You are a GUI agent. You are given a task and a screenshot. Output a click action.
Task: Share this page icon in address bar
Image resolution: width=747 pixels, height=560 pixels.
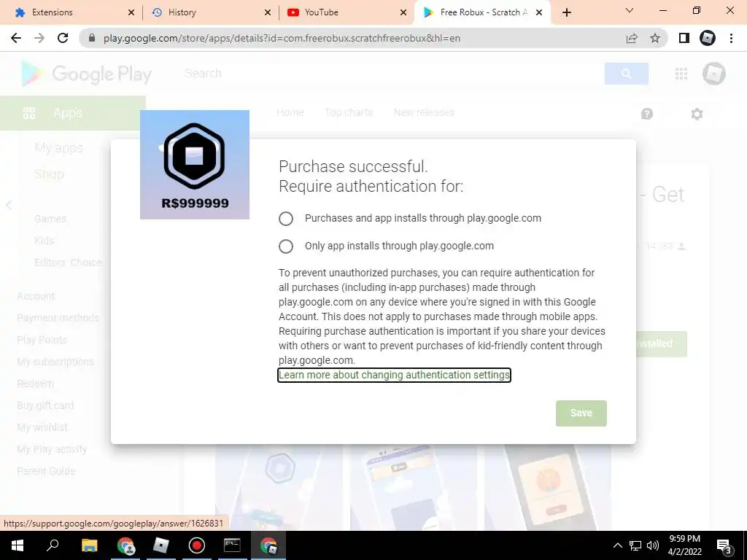[x=632, y=38]
